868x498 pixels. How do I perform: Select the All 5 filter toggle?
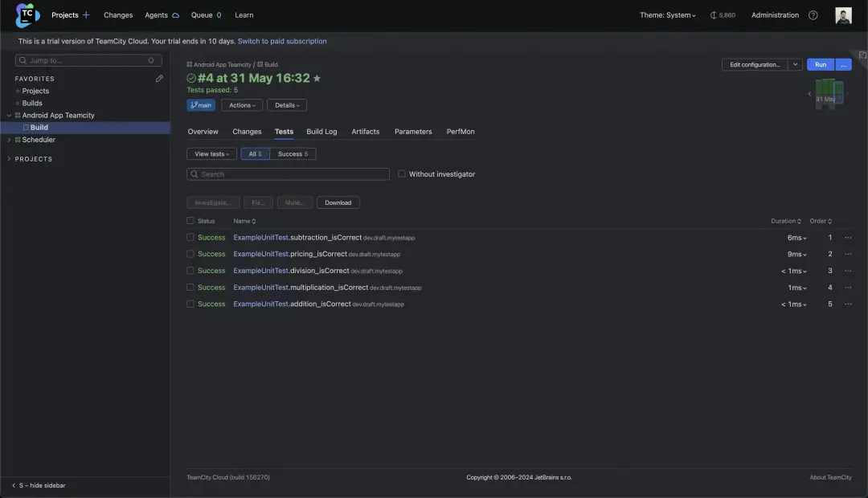coord(256,154)
